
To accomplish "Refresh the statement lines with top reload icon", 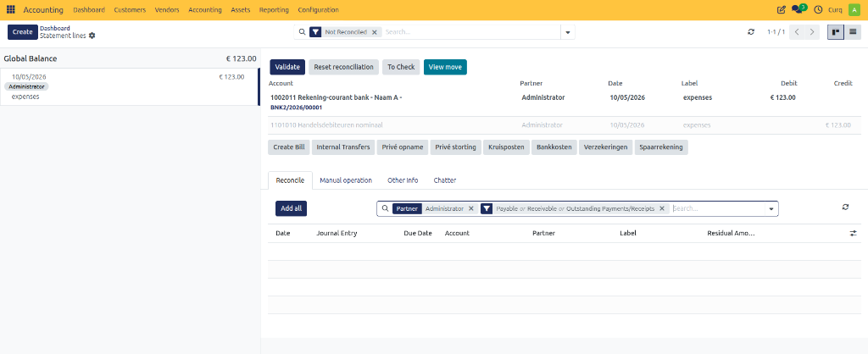I will tap(751, 32).
